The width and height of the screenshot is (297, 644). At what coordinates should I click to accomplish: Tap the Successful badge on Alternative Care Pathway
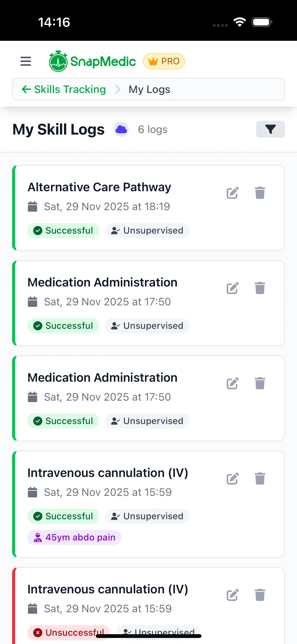63,231
